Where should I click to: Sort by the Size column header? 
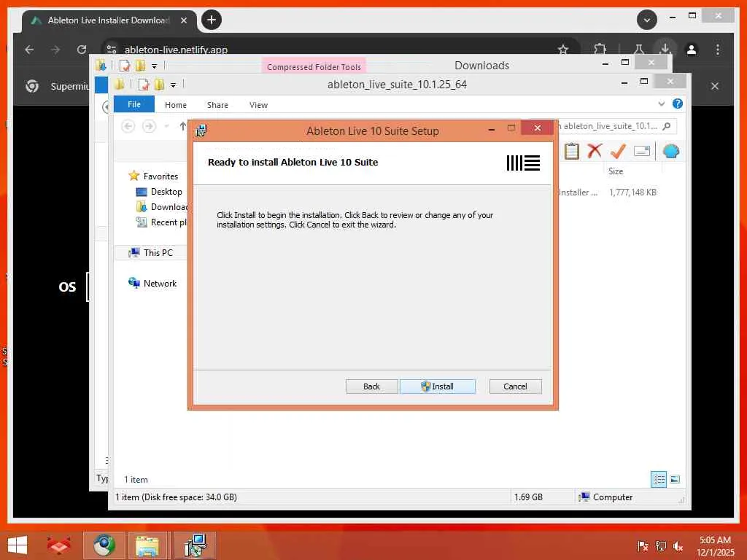[616, 171]
